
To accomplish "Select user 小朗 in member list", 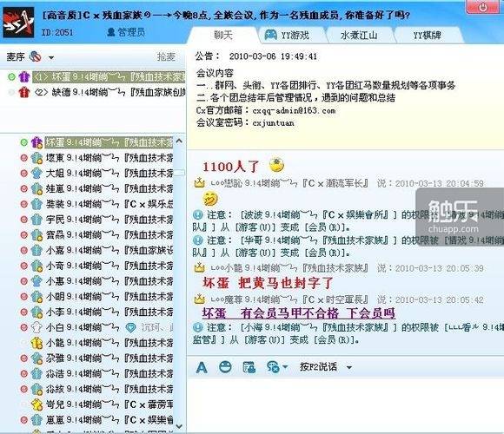I will (x=109, y=296).
